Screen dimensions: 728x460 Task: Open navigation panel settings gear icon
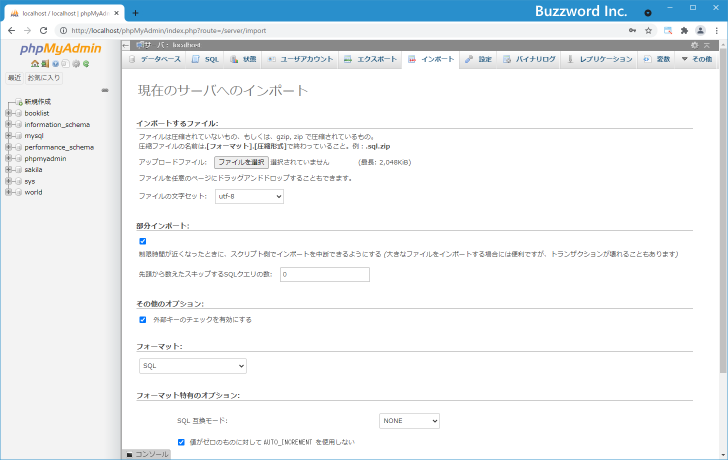point(76,64)
